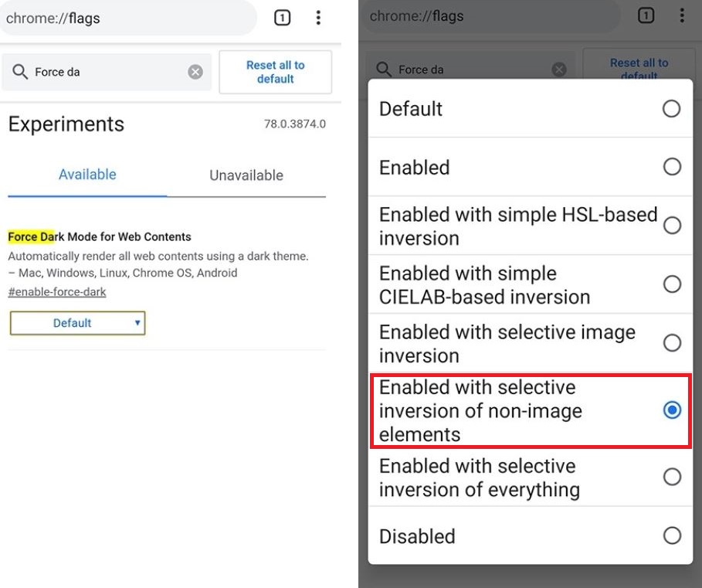Choose Enabled with simple CIELAB-based inversion
Viewport: 702px width, 588px height.
(x=531, y=284)
